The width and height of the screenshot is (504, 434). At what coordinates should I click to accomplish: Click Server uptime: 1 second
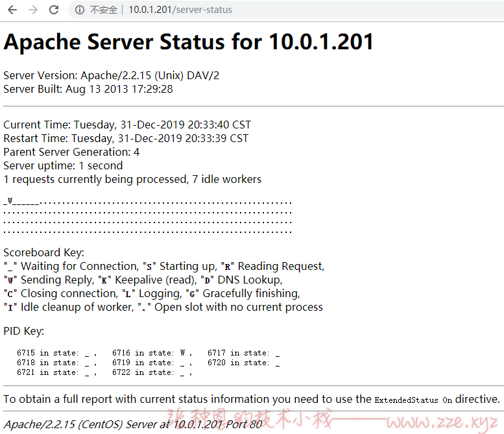[63, 165]
